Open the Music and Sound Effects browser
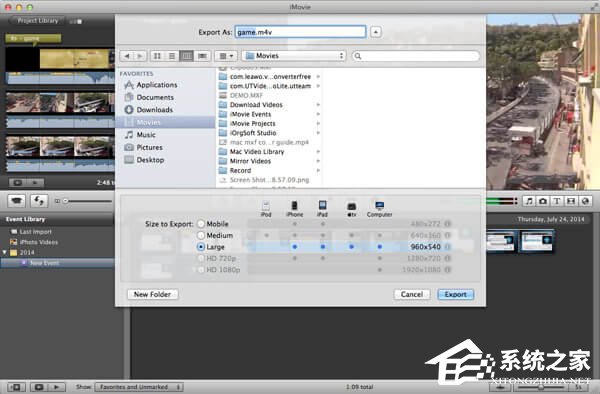The height and width of the screenshot is (394, 600). point(529,201)
